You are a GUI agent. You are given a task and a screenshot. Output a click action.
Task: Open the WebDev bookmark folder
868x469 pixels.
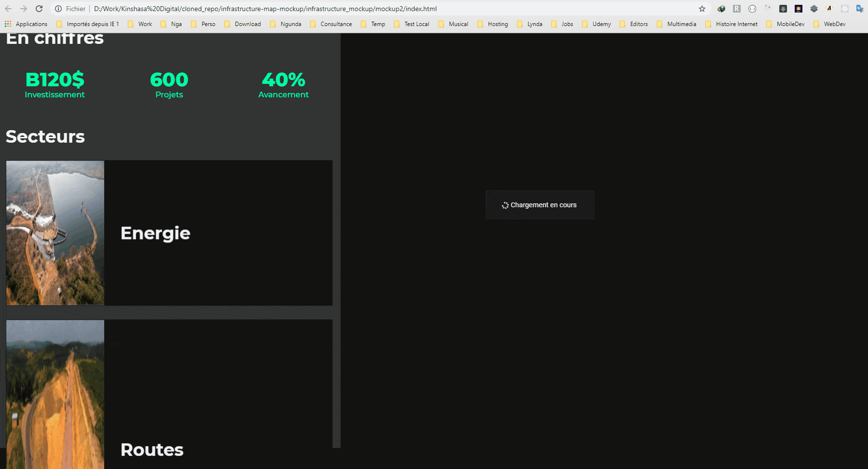[829, 24]
